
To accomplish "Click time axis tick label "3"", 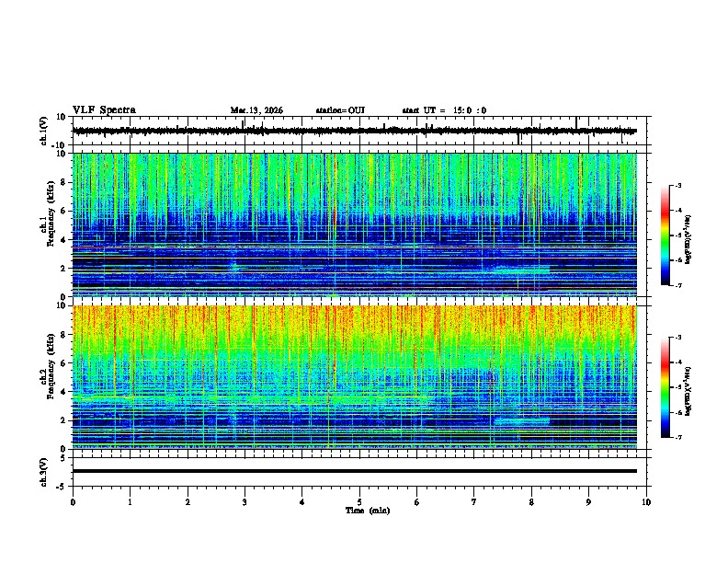I will (x=245, y=502).
